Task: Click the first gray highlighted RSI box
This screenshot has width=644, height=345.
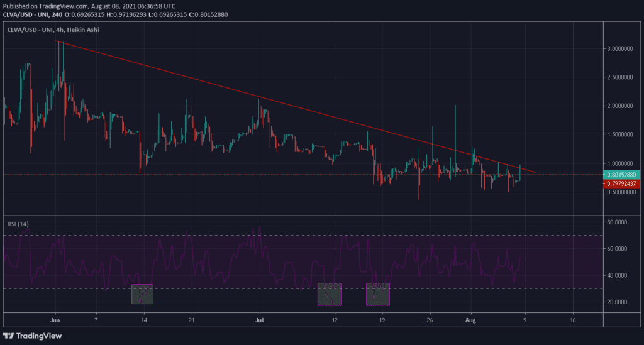Action: [x=142, y=294]
